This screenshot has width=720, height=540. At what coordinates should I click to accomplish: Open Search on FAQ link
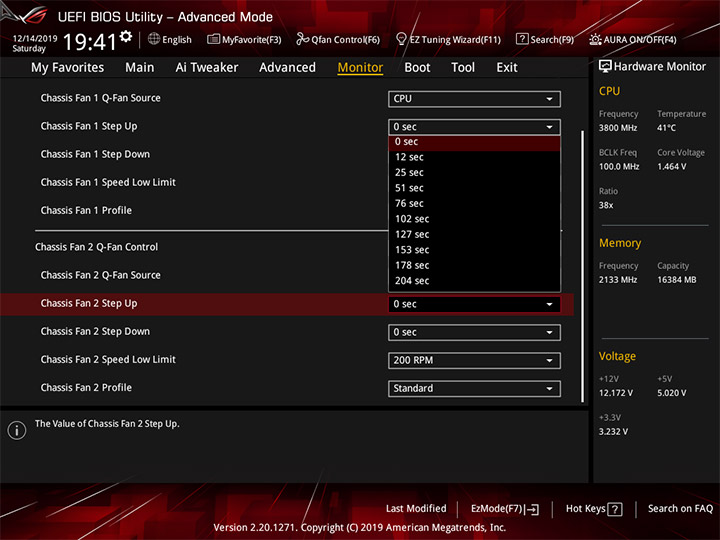(x=680, y=509)
